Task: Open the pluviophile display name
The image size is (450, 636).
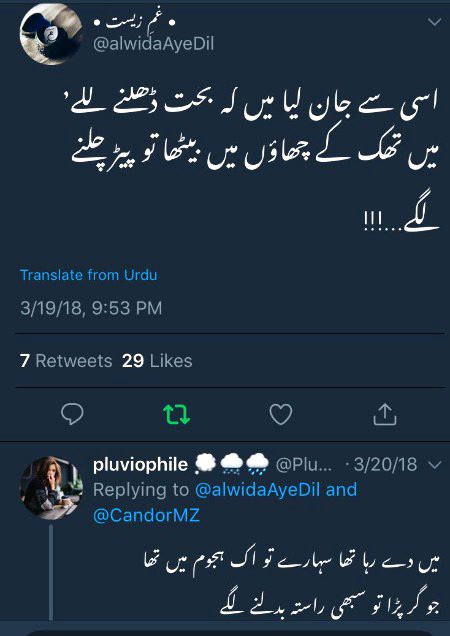Action: [x=140, y=465]
